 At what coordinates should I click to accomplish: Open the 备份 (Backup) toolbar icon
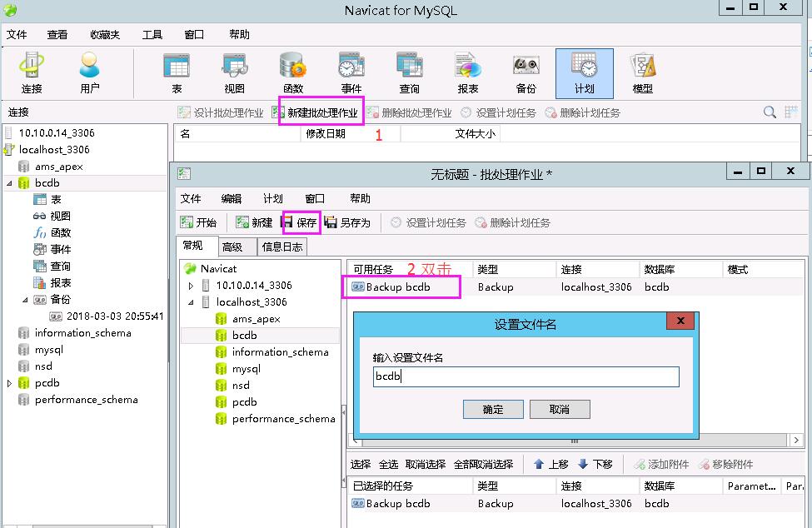tap(526, 73)
